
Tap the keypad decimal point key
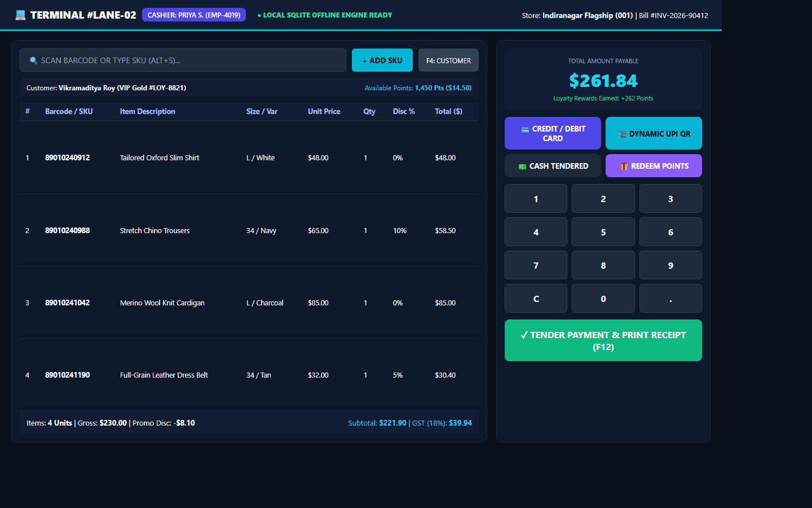(x=670, y=299)
